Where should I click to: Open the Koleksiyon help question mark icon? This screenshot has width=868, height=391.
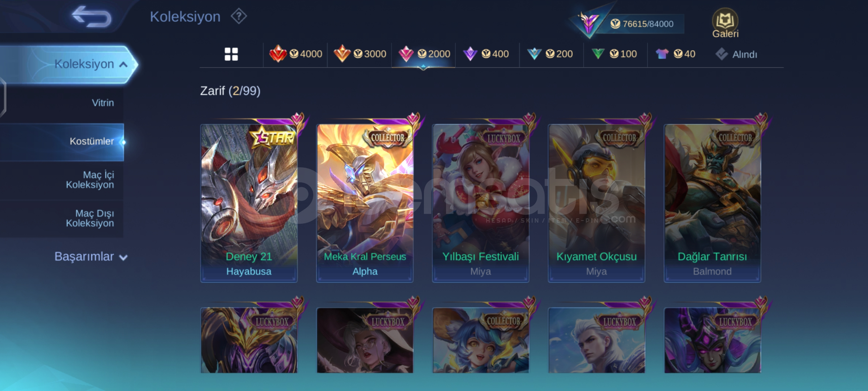[239, 17]
